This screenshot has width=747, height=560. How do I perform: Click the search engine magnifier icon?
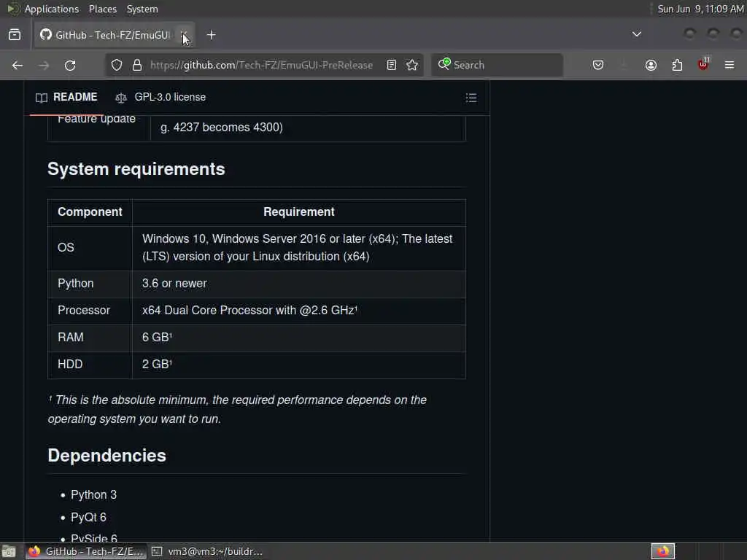(x=444, y=64)
